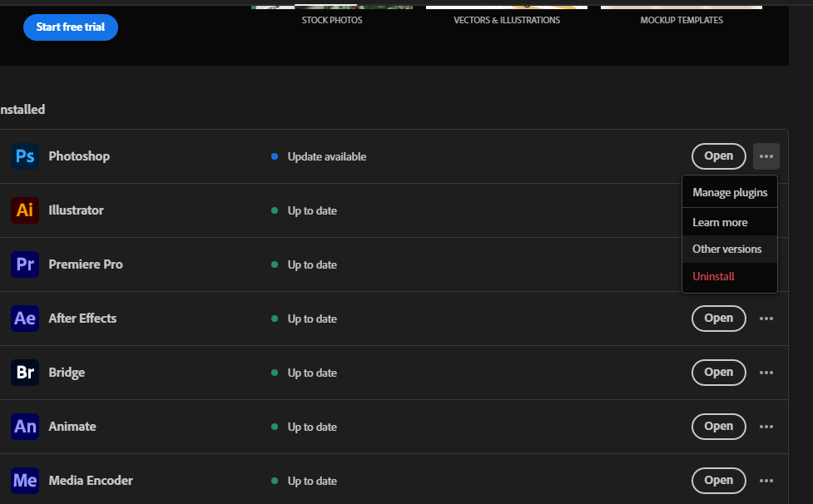Click the Premiere Pro app name

tap(86, 264)
